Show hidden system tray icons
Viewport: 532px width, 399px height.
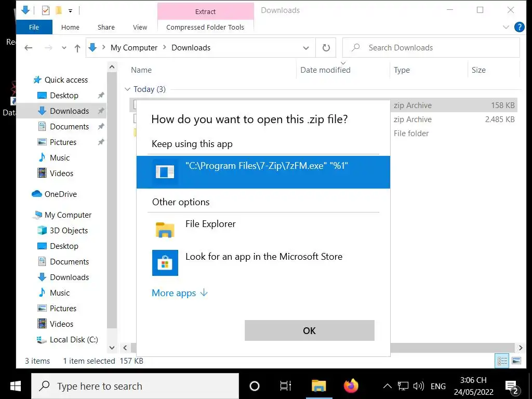click(388, 386)
